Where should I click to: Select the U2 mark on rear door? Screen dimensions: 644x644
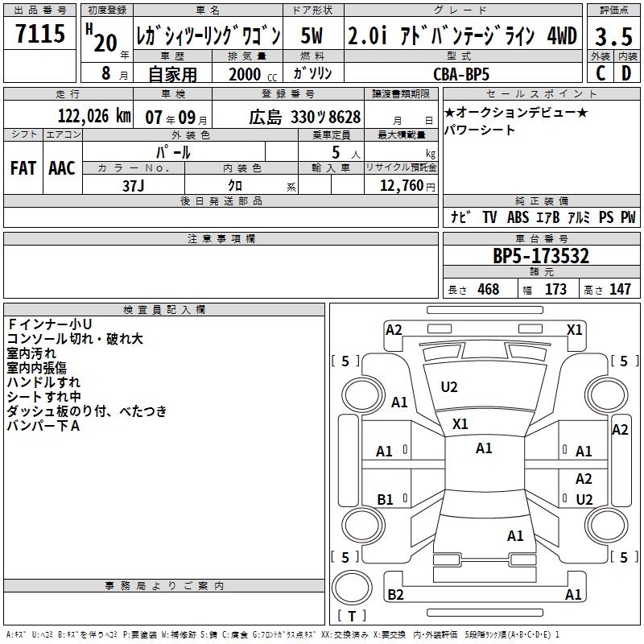pyautogui.click(x=584, y=499)
